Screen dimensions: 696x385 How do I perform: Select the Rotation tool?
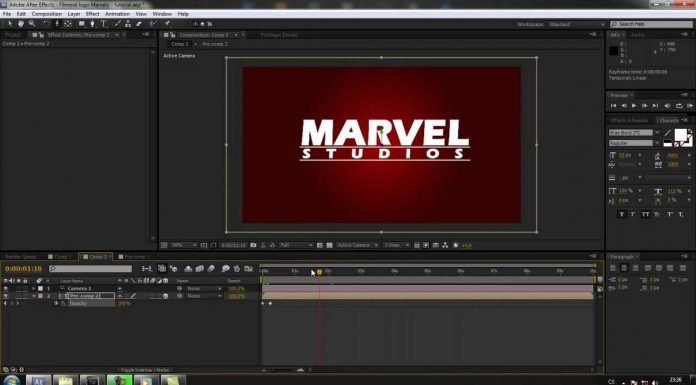click(x=46, y=24)
